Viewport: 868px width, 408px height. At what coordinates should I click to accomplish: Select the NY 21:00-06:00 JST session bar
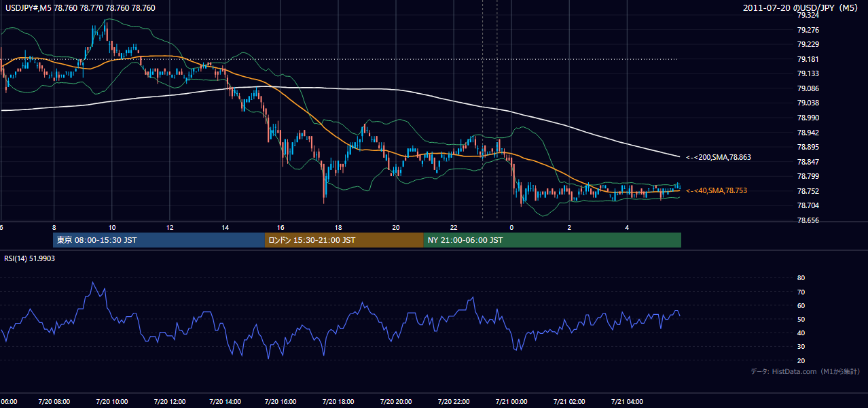click(x=552, y=240)
